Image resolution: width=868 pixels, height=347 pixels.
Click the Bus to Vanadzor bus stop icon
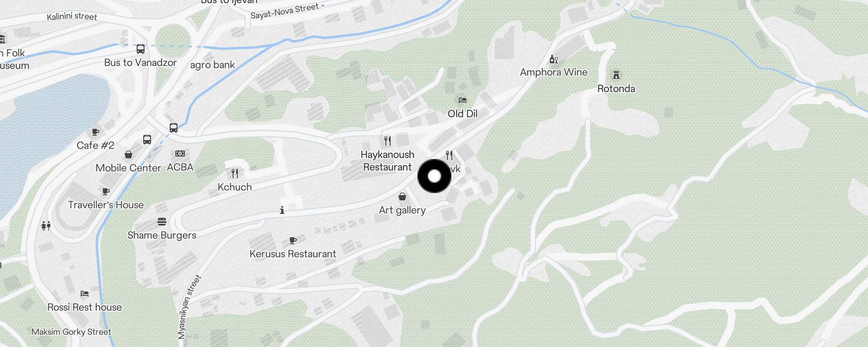(x=141, y=49)
